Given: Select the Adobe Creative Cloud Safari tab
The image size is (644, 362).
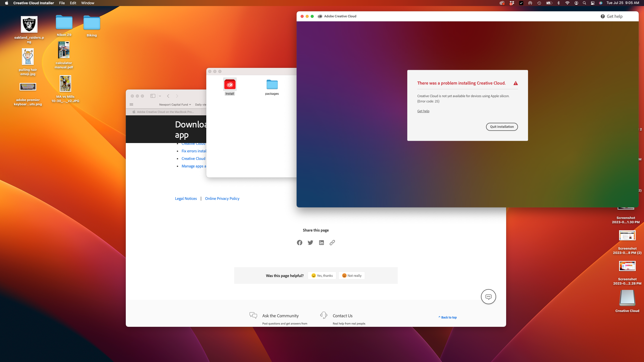Looking at the screenshot, I should click(165, 112).
